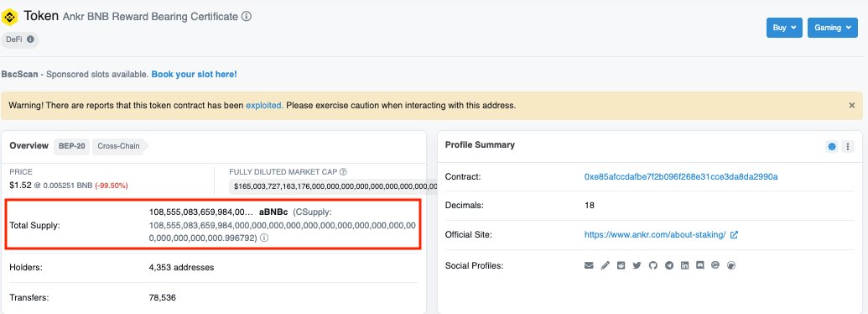Image resolution: width=868 pixels, height=314 pixels.
Task: Dismiss the exploit warning banner
Action: point(851,105)
